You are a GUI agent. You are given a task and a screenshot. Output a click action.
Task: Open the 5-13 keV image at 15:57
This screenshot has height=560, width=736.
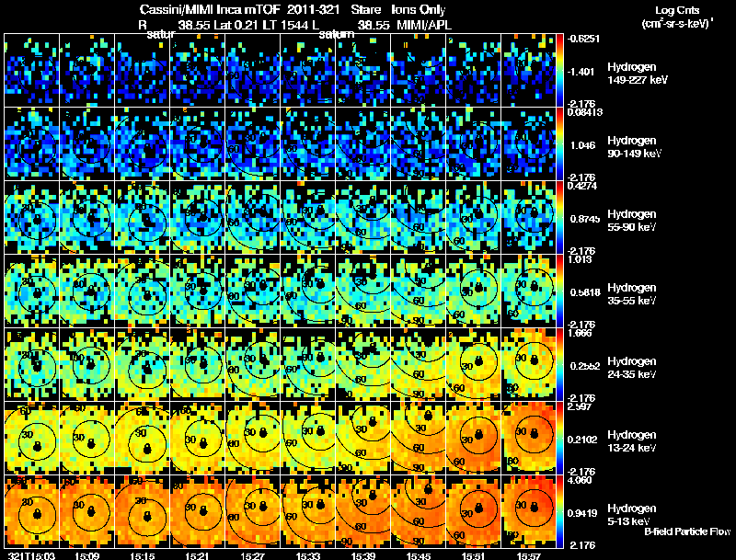528,511
